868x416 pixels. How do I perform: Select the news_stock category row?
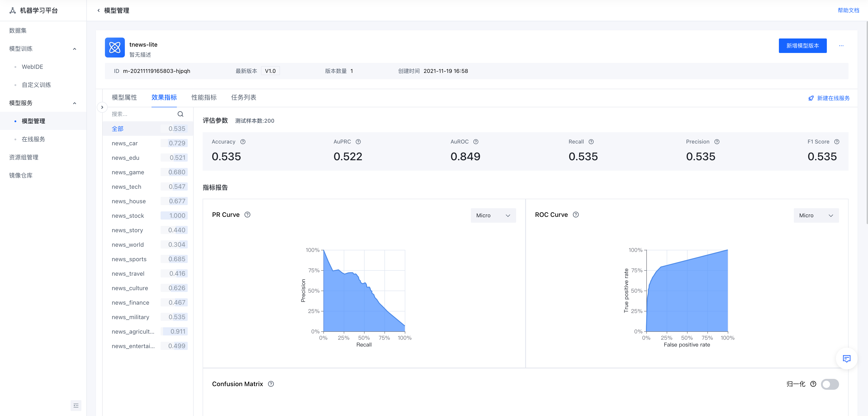pos(148,216)
